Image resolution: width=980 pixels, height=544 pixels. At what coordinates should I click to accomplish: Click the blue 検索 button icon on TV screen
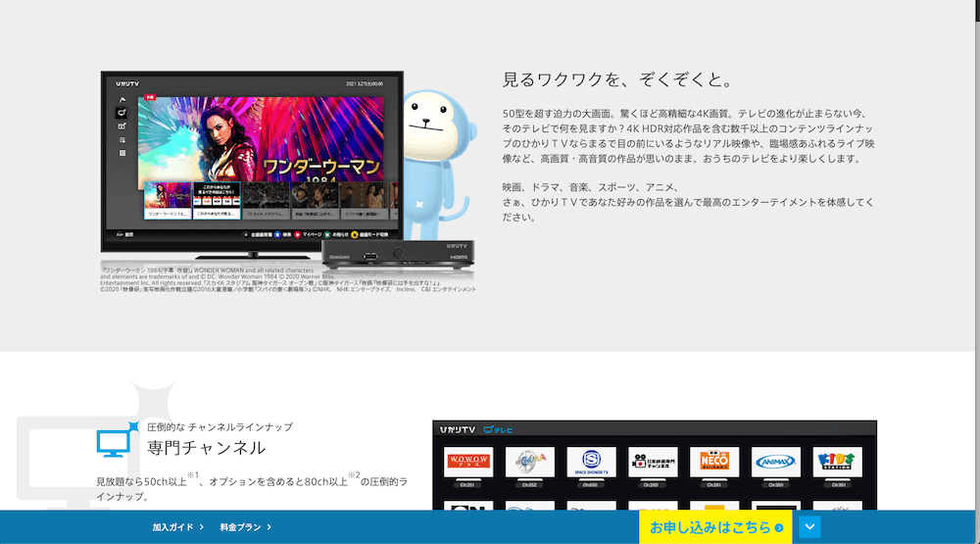pos(277,235)
